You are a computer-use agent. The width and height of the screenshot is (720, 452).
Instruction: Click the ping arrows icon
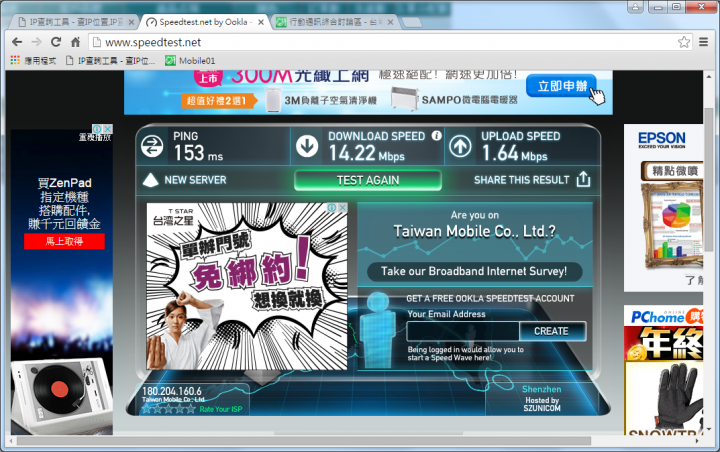pyautogui.click(x=152, y=147)
